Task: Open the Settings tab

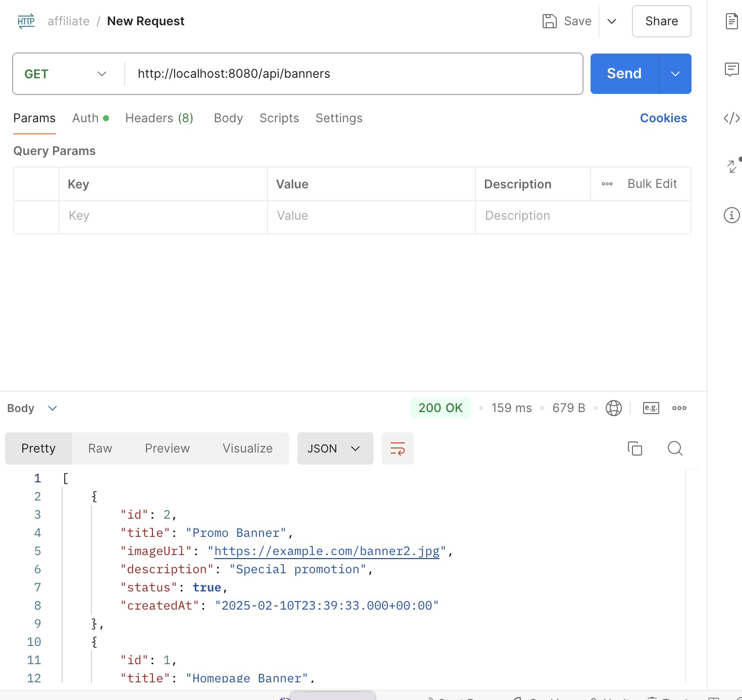Action: (339, 118)
